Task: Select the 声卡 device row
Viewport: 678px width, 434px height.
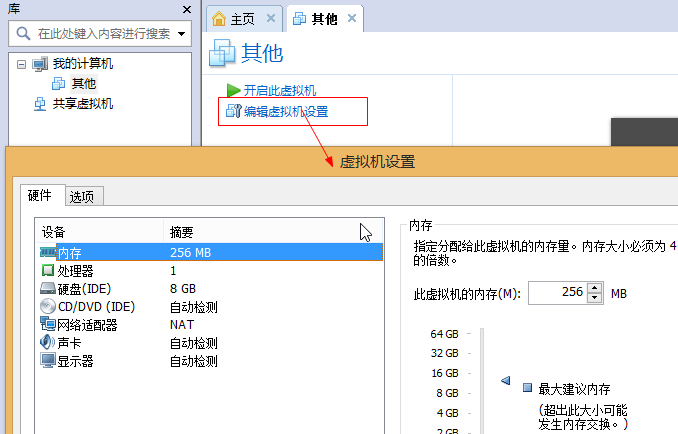Action: 211,343
